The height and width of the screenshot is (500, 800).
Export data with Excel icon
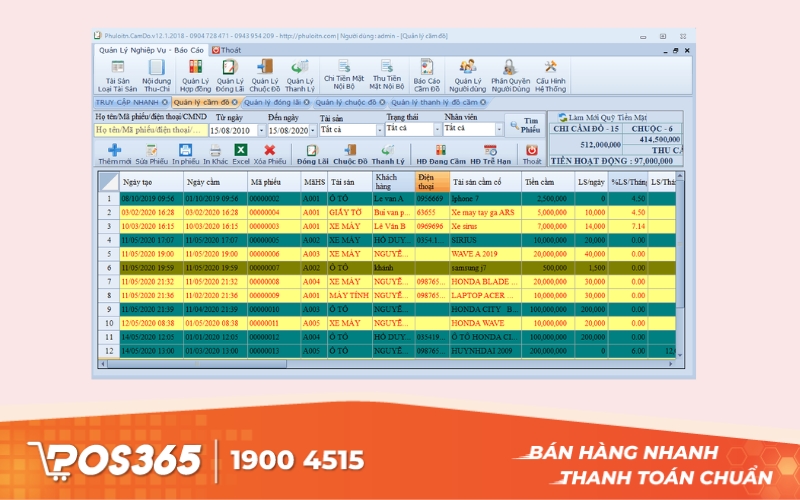241,154
